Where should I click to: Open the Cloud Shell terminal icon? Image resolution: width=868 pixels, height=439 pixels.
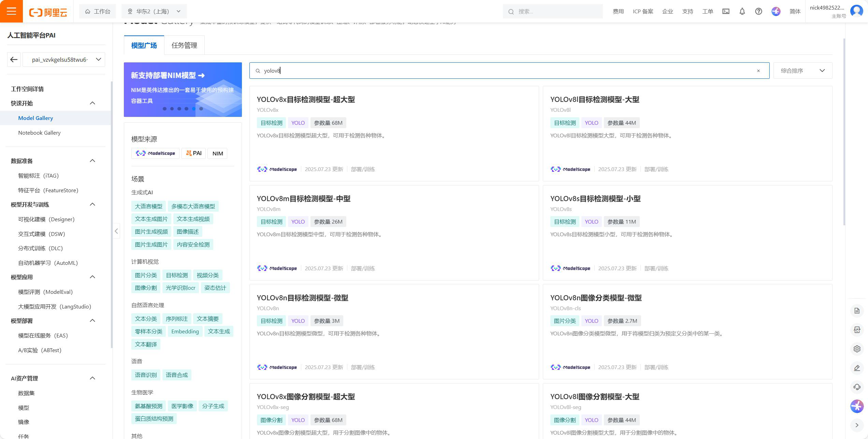[x=726, y=11]
